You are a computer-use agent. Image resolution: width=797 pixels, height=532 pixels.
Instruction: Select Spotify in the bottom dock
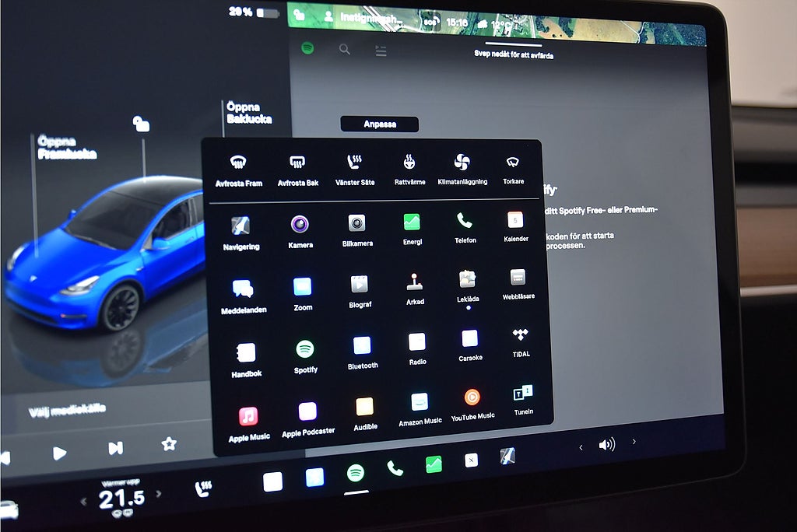point(356,472)
